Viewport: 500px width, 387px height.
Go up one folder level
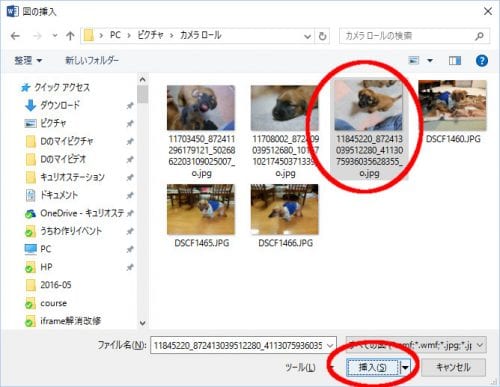[70, 36]
